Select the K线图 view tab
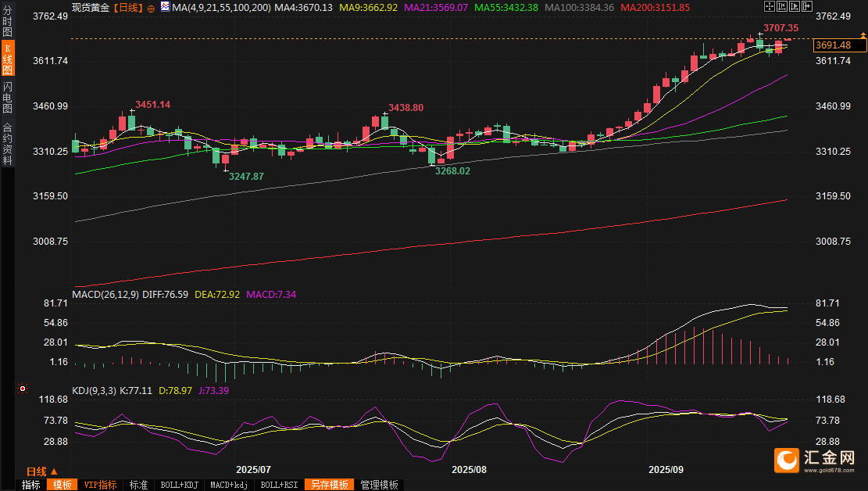 coord(7,58)
